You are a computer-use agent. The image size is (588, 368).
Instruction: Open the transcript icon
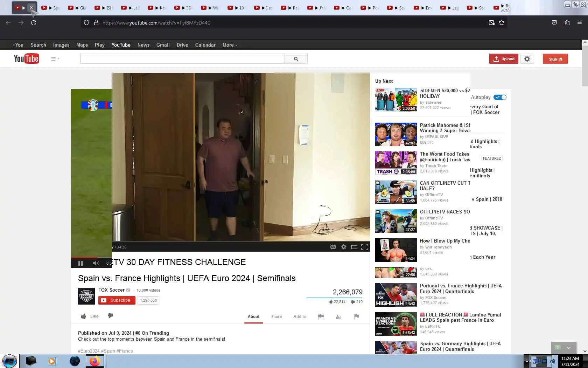click(321, 316)
